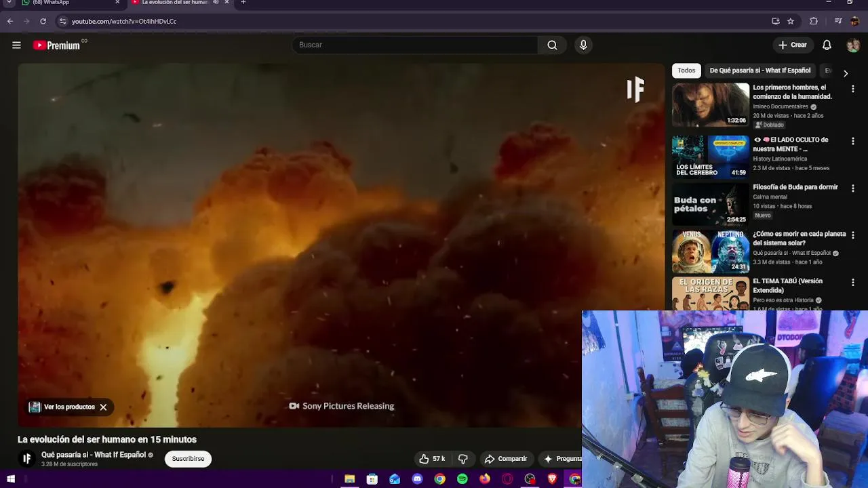This screenshot has width=868, height=488.
Task: Click the Suscribirse button
Action: [x=188, y=459]
